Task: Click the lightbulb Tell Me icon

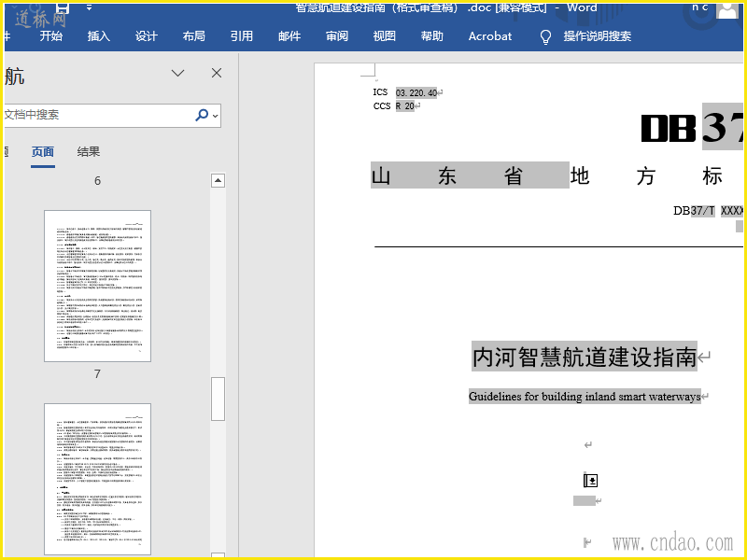Action: (x=546, y=36)
